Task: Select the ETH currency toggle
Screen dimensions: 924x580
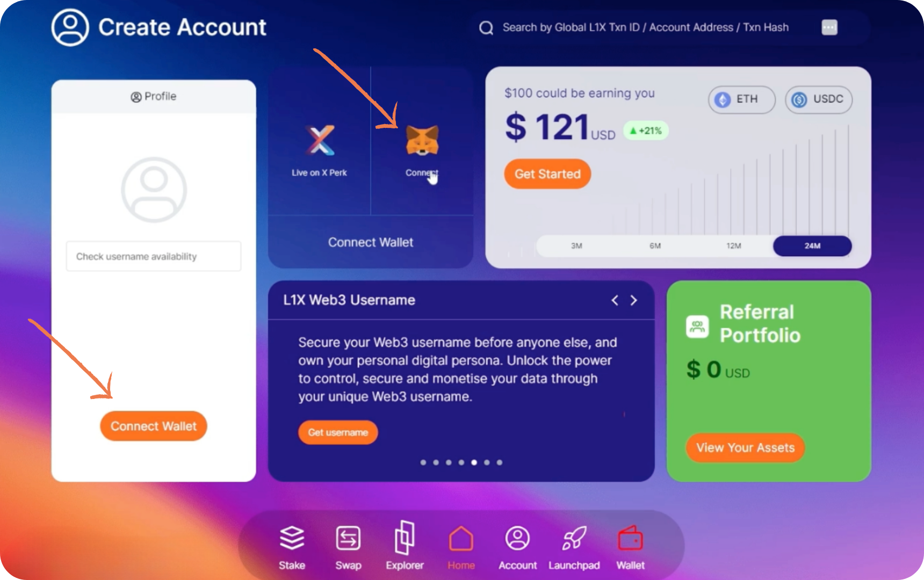Action: click(x=741, y=99)
